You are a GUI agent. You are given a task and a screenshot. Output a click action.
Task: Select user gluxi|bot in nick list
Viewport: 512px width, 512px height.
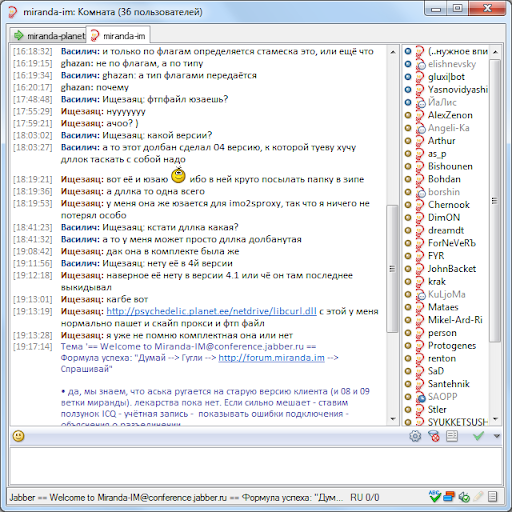point(446,77)
